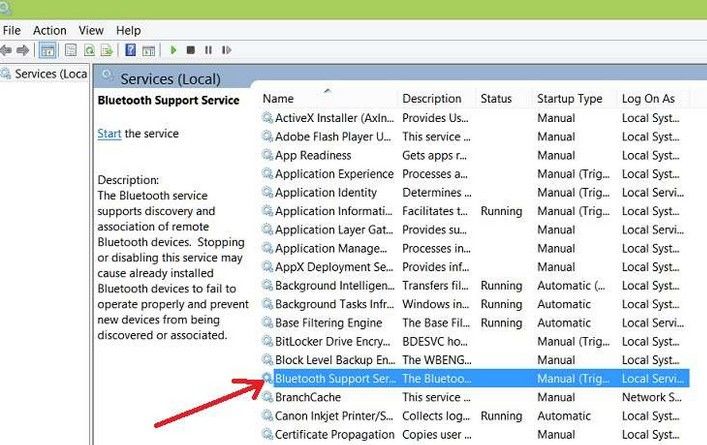Click the Stop Service square icon

point(191,50)
